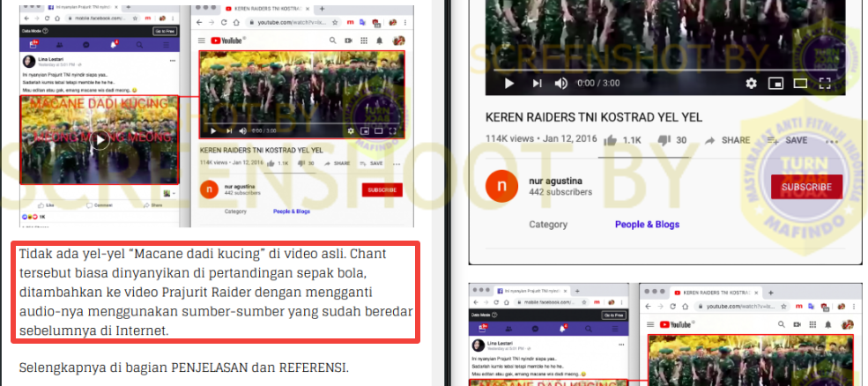This screenshot has width=868, height=386.
Task: Click Lina Lestari name in upper-left image
Action: 50,58
